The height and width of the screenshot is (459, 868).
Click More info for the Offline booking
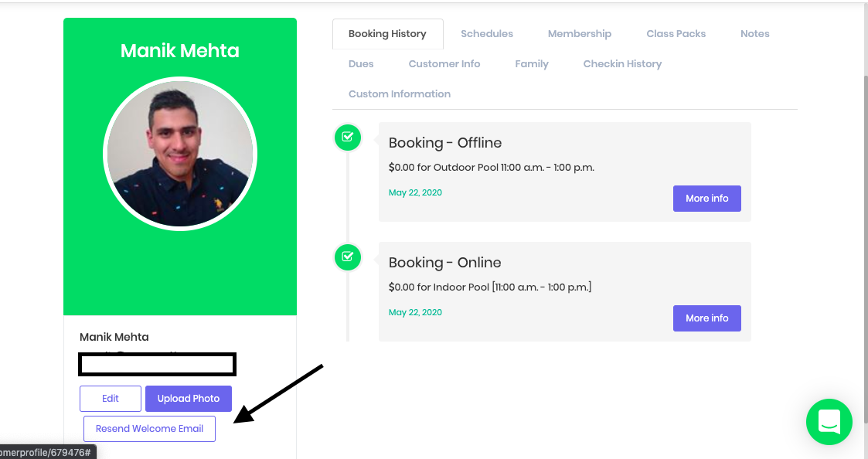click(706, 199)
